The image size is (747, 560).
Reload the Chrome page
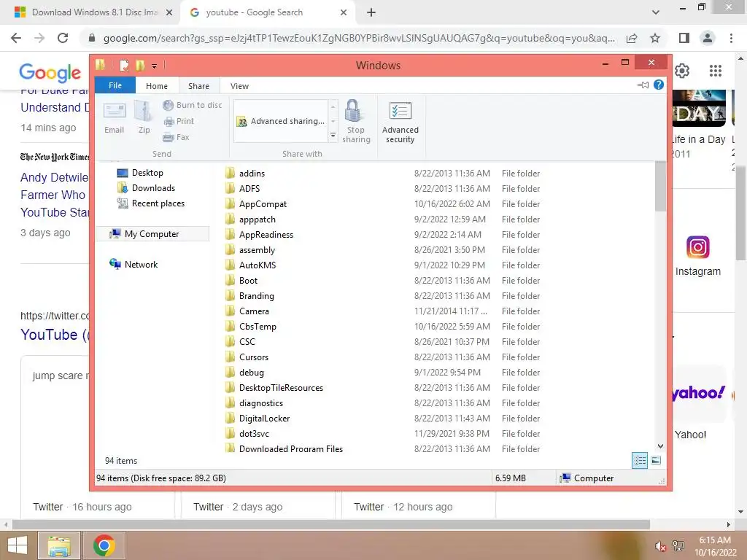pos(63,38)
